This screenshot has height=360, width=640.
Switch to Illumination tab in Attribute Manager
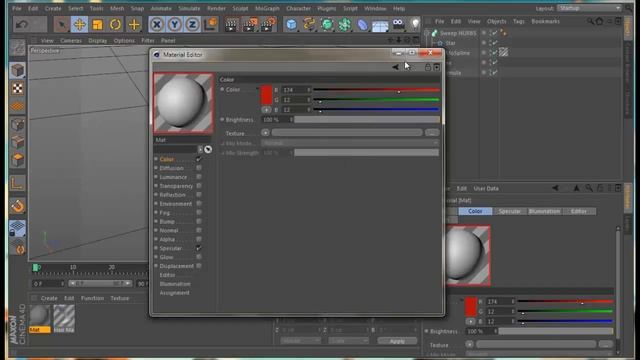pyautogui.click(x=544, y=211)
